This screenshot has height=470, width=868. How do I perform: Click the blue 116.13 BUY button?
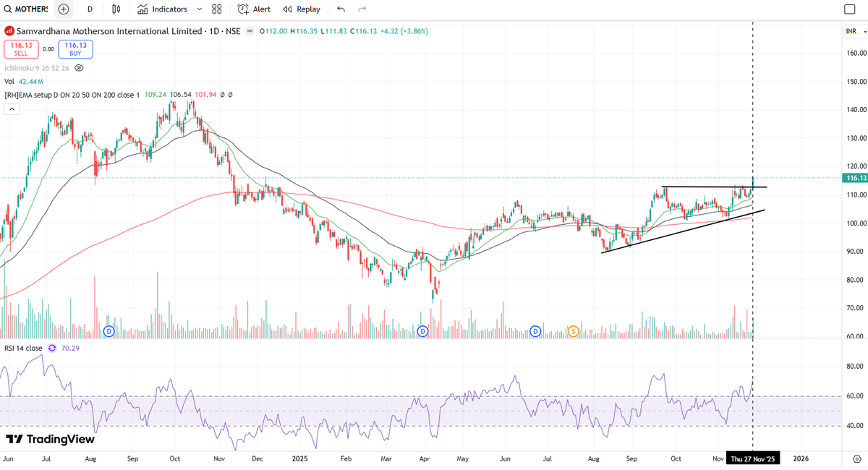click(77, 48)
